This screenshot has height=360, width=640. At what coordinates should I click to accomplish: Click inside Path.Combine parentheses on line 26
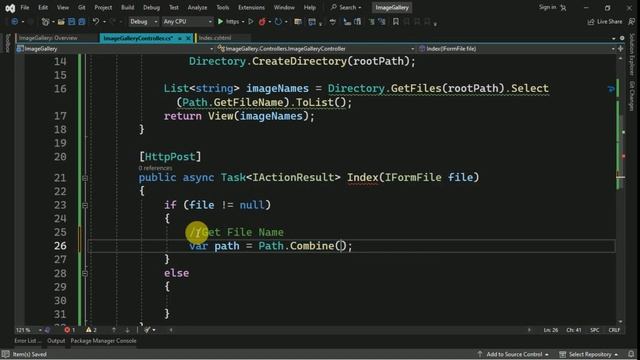point(341,246)
